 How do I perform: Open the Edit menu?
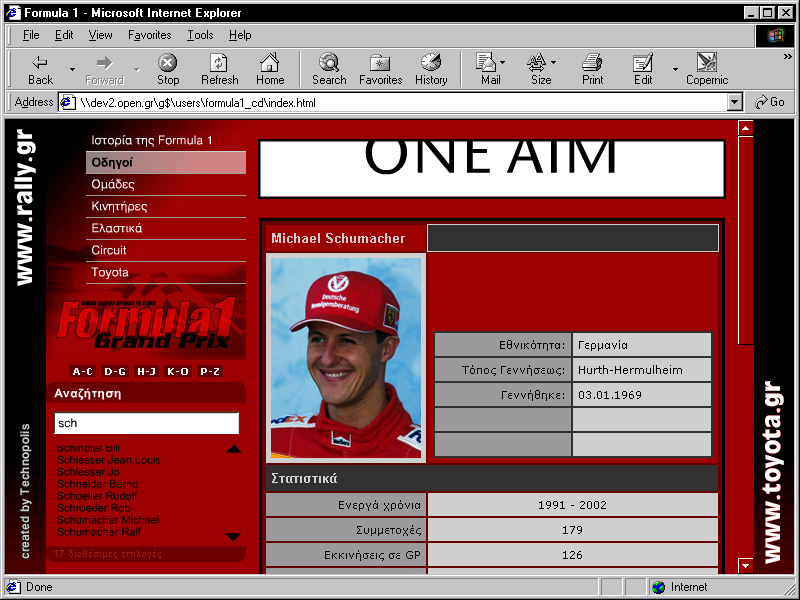point(64,35)
